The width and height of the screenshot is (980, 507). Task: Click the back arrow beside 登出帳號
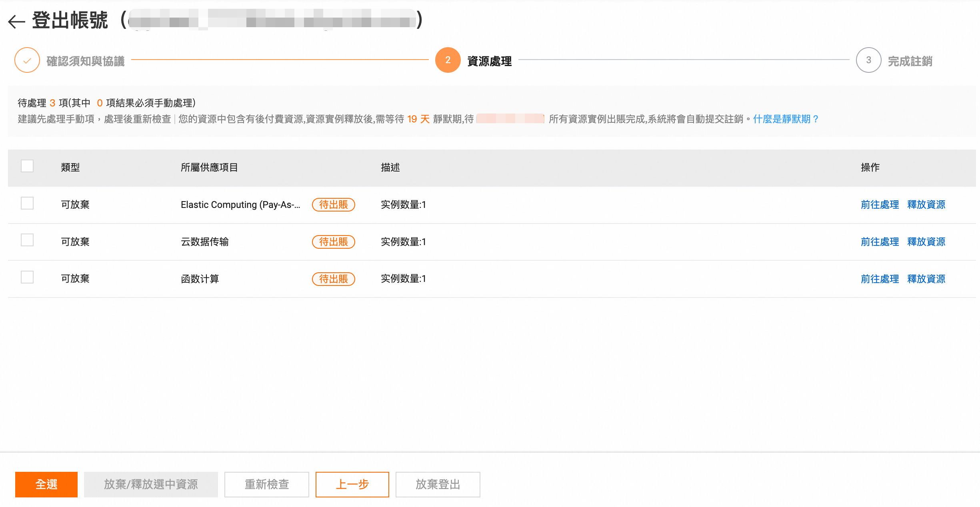pos(16,21)
